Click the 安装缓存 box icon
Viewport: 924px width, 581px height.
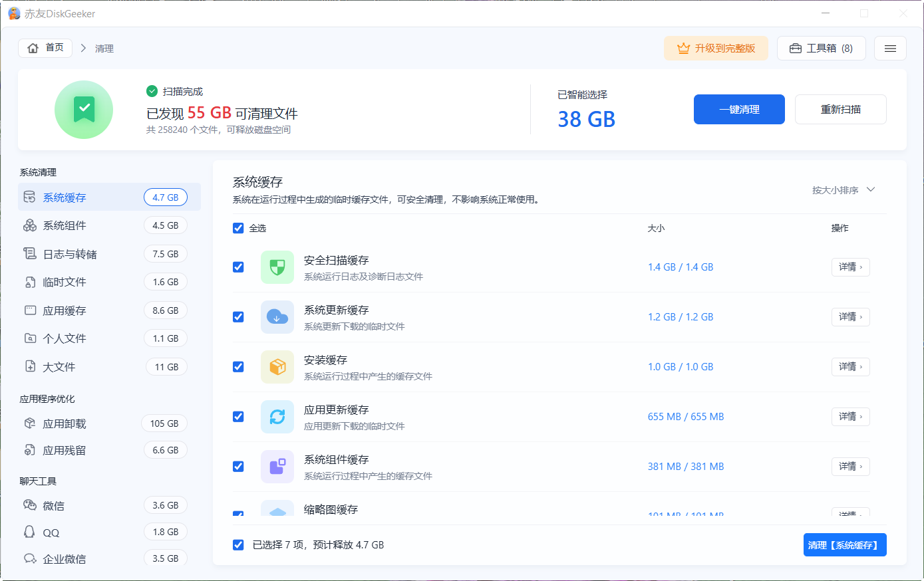pyautogui.click(x=277, y=367)
